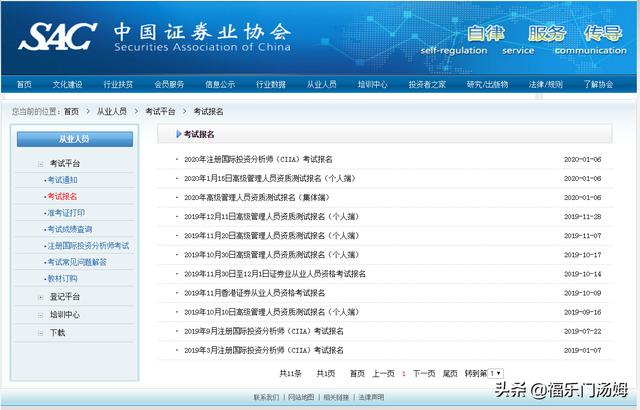Click the 2019-11-28 date text
The width and height of the screenshot is (640, 410).
click(x=583, y=217)
